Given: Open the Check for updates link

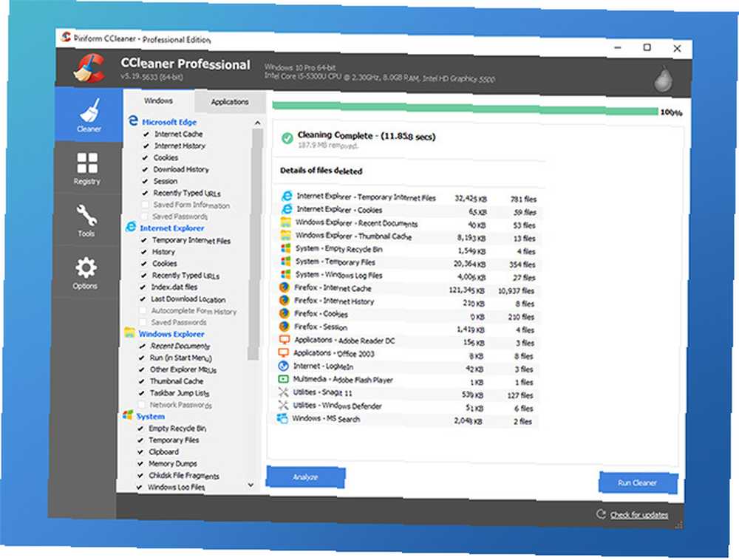Looking at the screenshot, I should click(639, 515).
